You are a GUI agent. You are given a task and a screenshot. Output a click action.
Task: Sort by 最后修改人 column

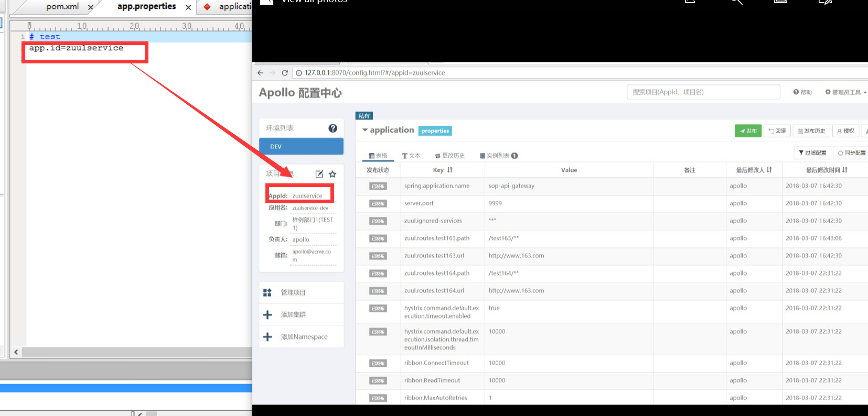click(x=769, y=170)
